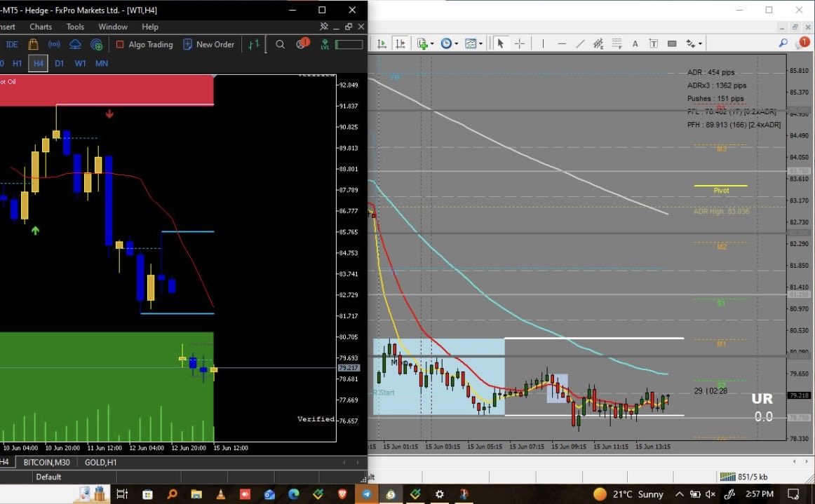
Task: Expand the arrows objects dropdown arrow
Action: pyautogui.click(x=700, y=44)
